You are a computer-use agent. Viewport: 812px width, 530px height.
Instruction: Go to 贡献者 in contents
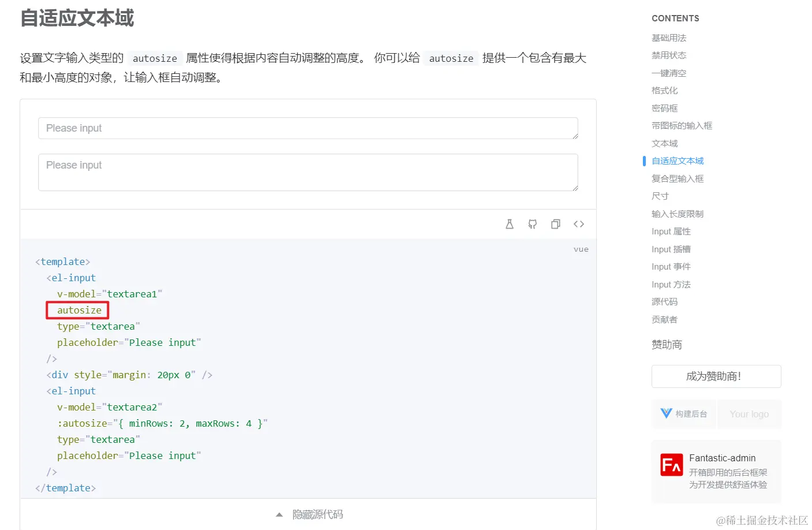(665, 320)
